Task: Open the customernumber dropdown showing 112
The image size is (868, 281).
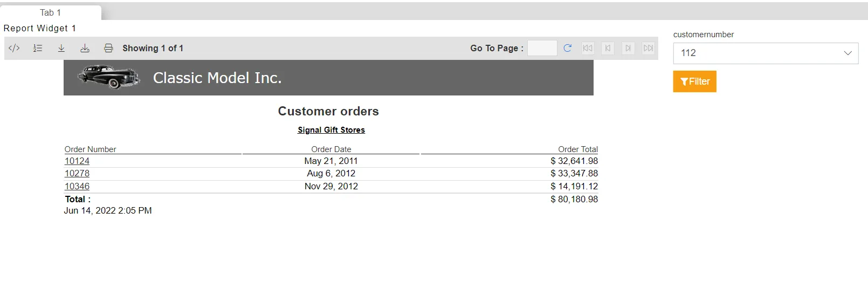Action: click(x=766, y=53)
